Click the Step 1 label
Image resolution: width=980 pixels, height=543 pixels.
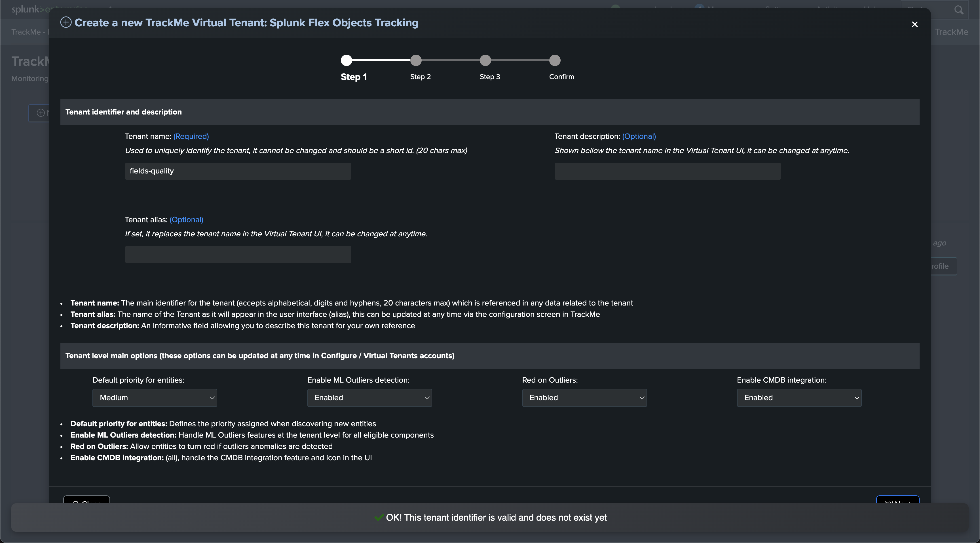click(x=353, y=77)
